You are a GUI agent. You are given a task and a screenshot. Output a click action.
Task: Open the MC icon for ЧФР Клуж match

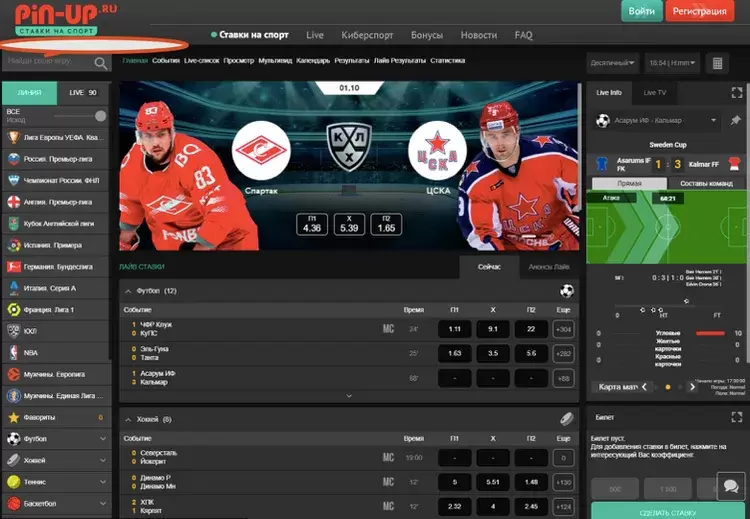click(388, 329)
